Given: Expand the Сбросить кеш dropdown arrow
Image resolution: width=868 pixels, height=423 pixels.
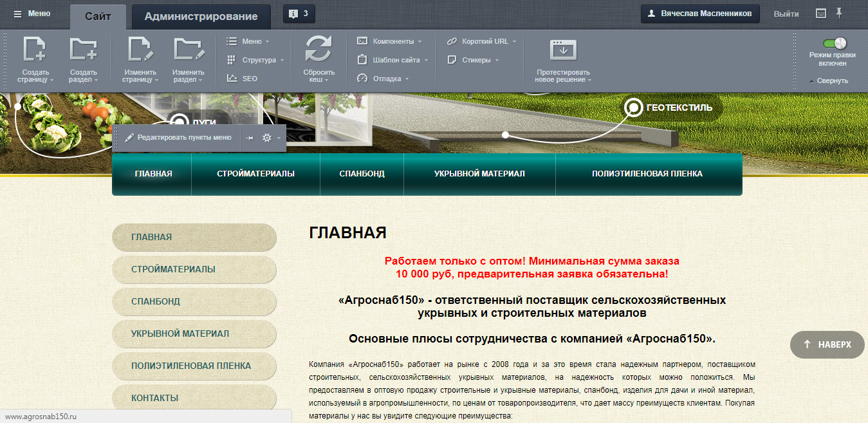Looking at the screenshot, I should click(326, 80).
